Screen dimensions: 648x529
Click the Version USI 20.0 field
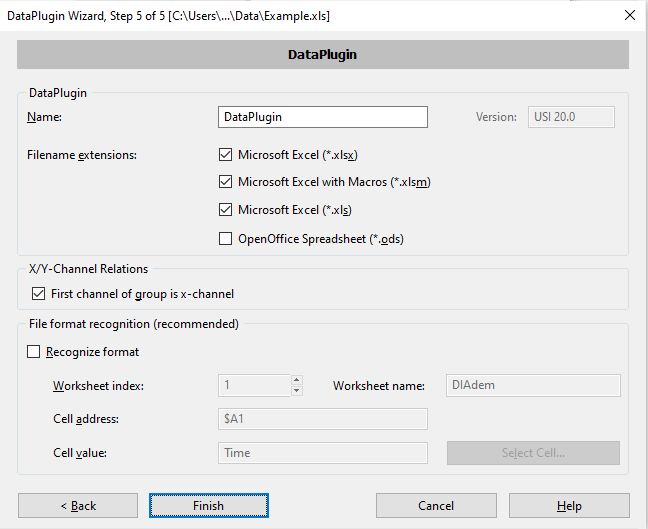pyautogui.click(x=571, y=117)
